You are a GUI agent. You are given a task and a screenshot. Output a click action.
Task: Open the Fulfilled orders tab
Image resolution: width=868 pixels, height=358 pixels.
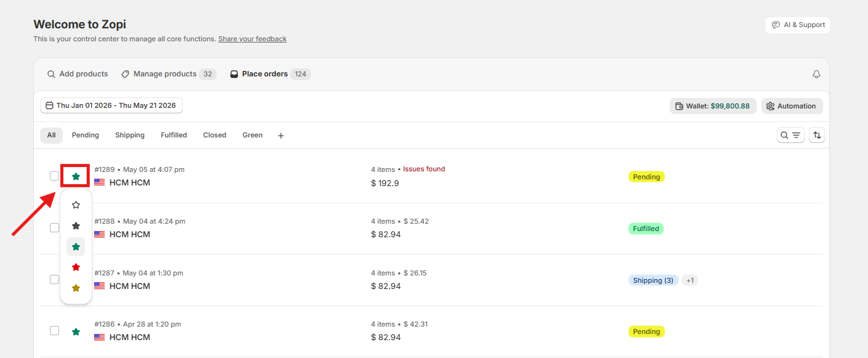tap(174, 135)
